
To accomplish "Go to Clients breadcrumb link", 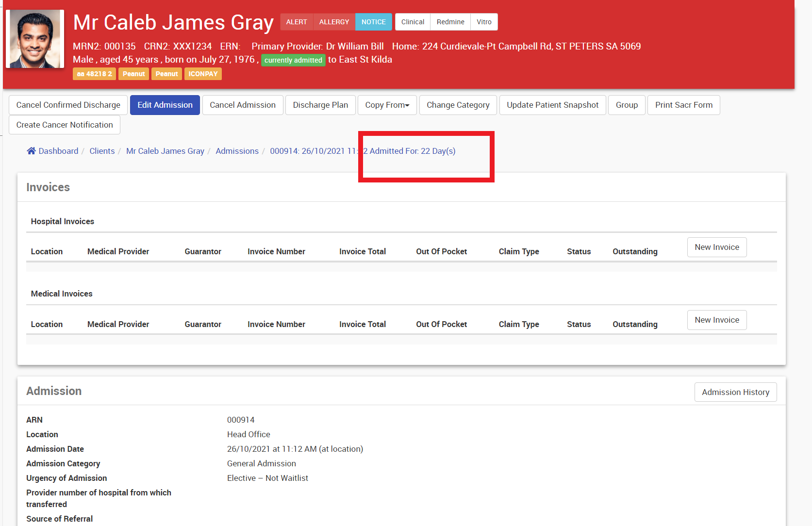I will (102, 151).
